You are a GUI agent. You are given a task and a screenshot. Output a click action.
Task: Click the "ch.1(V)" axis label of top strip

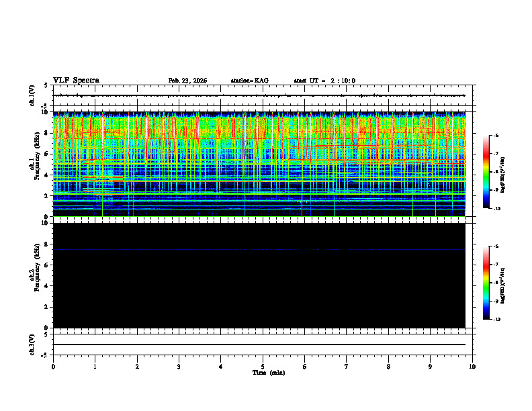pos(32,95)
